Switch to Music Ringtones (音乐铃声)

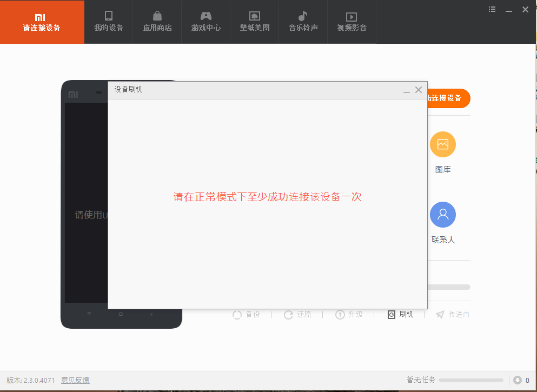coord(303,22)
